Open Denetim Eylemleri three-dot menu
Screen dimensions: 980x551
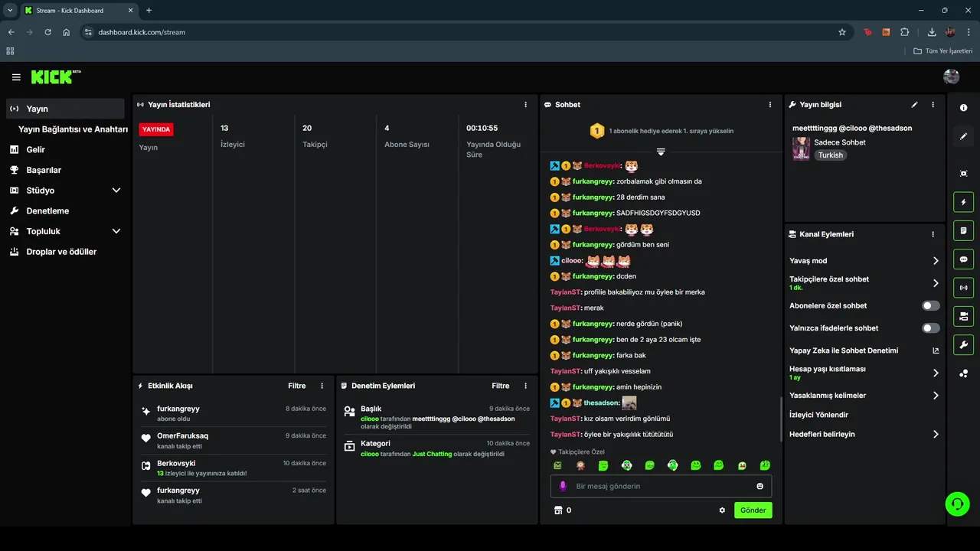(x=525, y=386)
